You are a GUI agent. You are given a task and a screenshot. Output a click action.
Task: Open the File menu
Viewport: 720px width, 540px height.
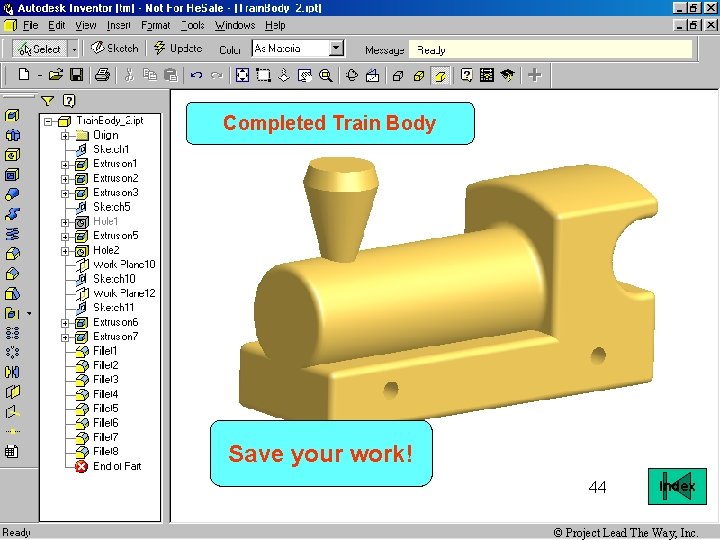30,25
